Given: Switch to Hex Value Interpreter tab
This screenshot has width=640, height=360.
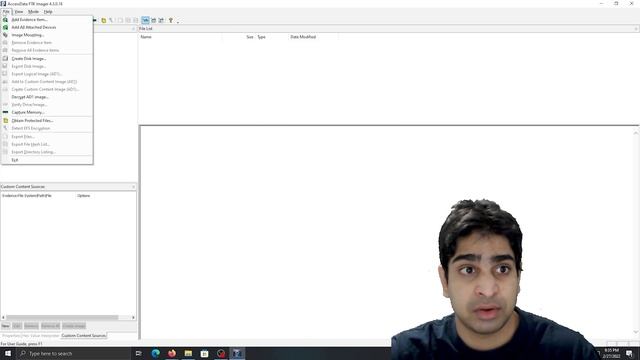Looking at the screenshot, I should (41, 336).
